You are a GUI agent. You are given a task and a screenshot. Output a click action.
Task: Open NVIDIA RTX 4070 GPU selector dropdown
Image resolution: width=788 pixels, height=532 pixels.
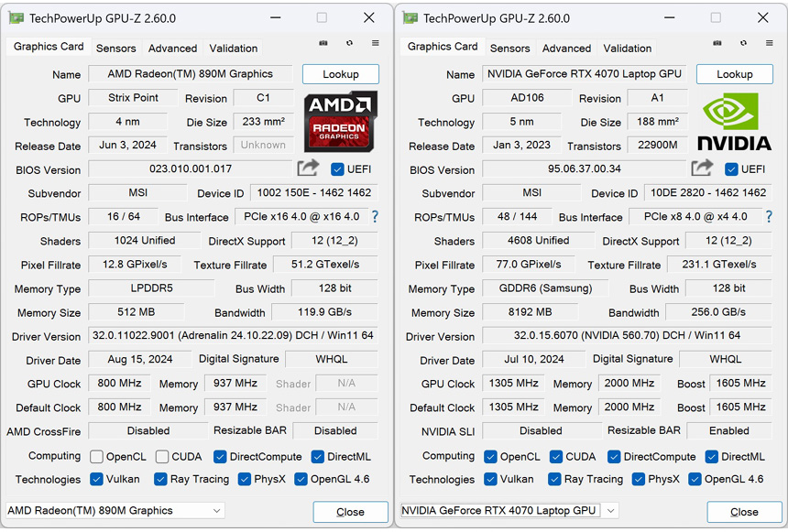[509, 510]
